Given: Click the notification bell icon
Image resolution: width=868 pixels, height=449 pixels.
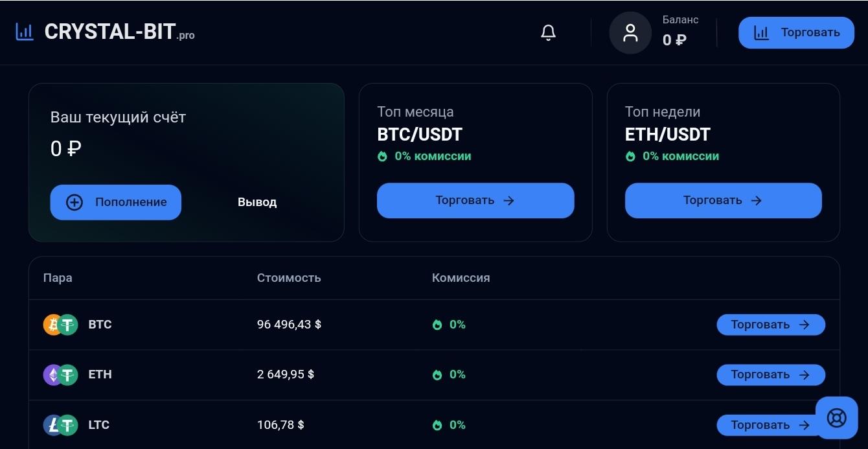Looking at the screenshot, I should coord(548,32).
